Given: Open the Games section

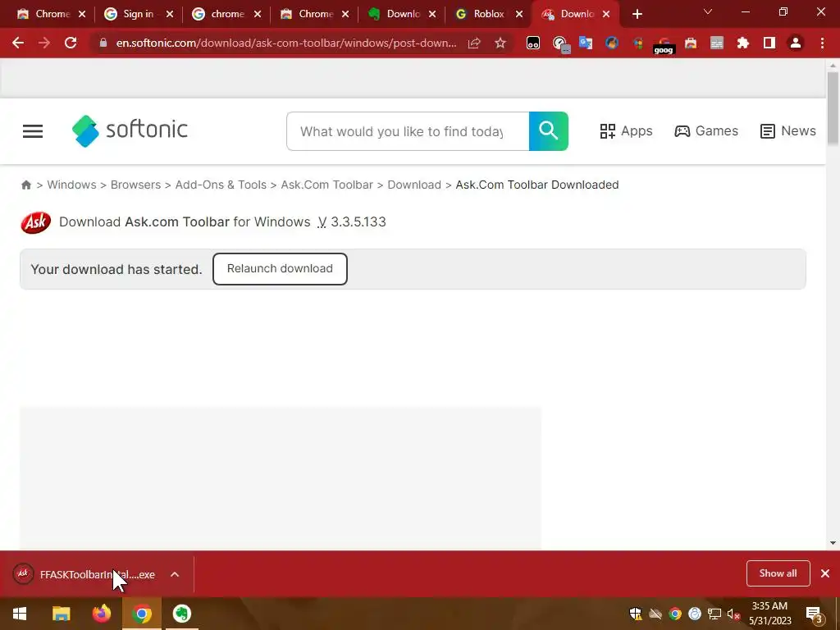Looking at the screenshot, I should [x=706, y=131].
